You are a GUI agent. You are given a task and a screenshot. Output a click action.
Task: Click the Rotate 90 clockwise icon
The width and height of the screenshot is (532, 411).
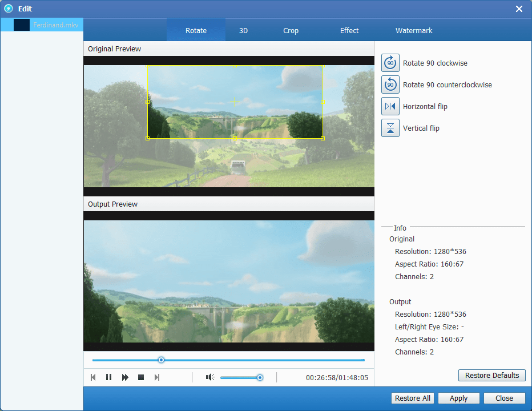coord(390,63)
